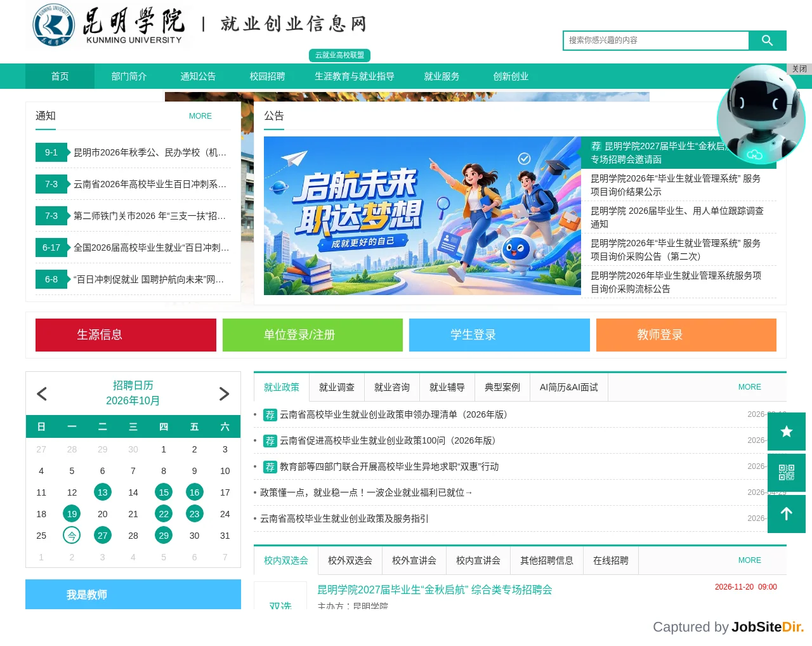The width and height of the screenshot is (812, 646).
Task: Close the robot assistant widget
Action: point(799,69)
